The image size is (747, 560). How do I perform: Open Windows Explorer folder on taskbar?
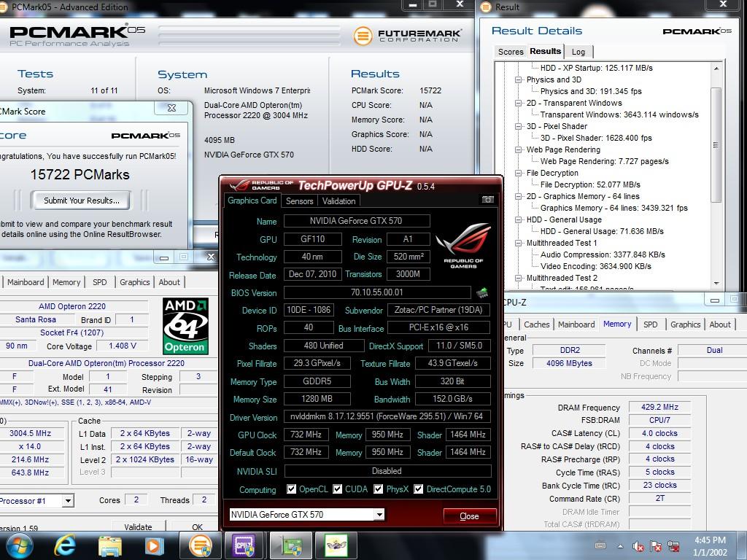[110, 545]
